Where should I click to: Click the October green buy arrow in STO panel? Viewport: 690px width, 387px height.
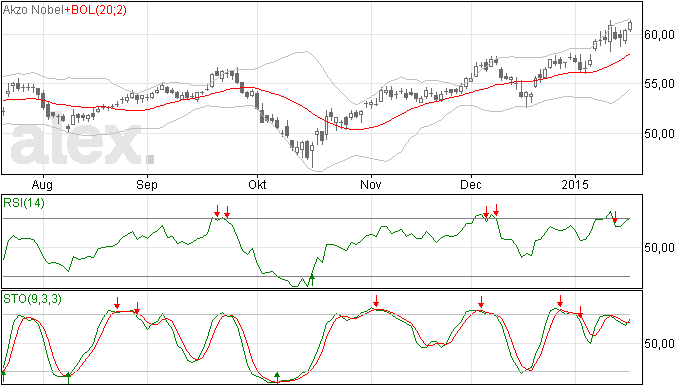pos(277,377)
